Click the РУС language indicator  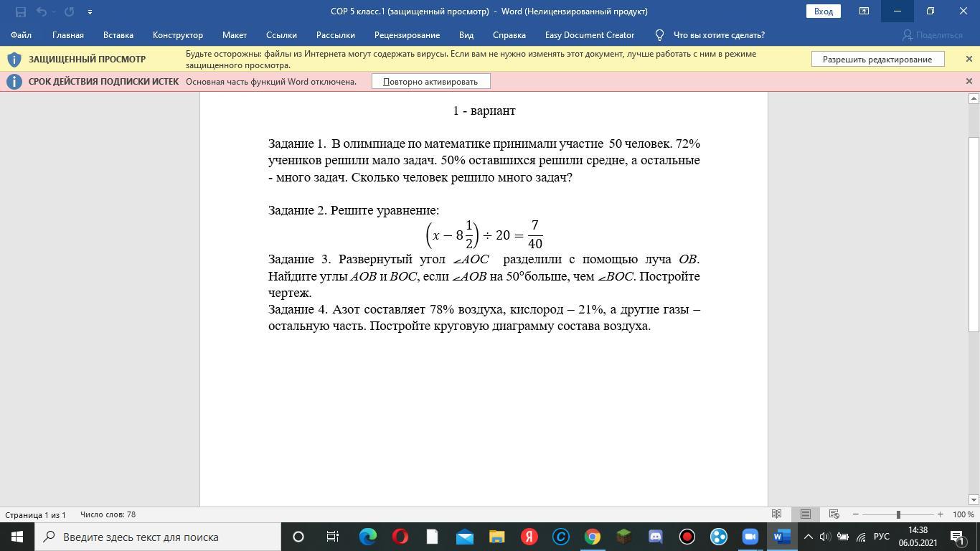[882, 537]
